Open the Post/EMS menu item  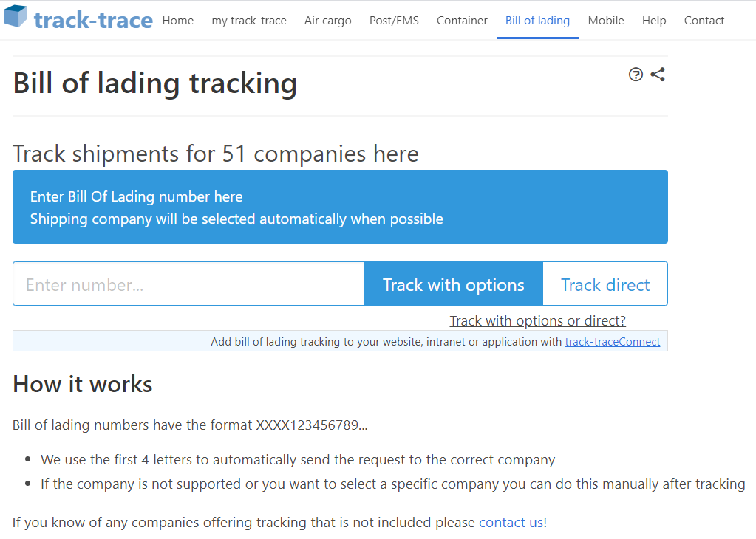tap(394, 20)
